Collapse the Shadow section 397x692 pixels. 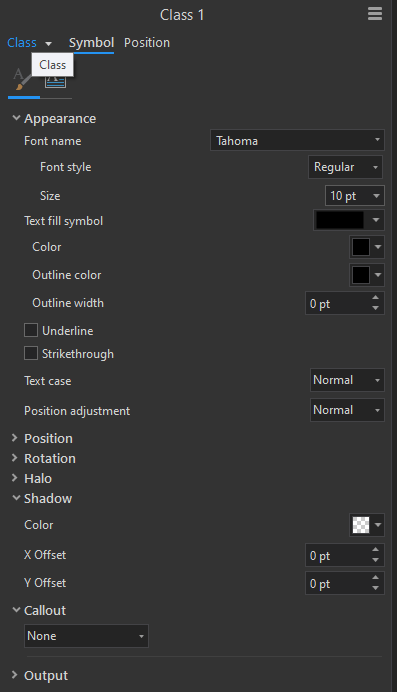16,498
